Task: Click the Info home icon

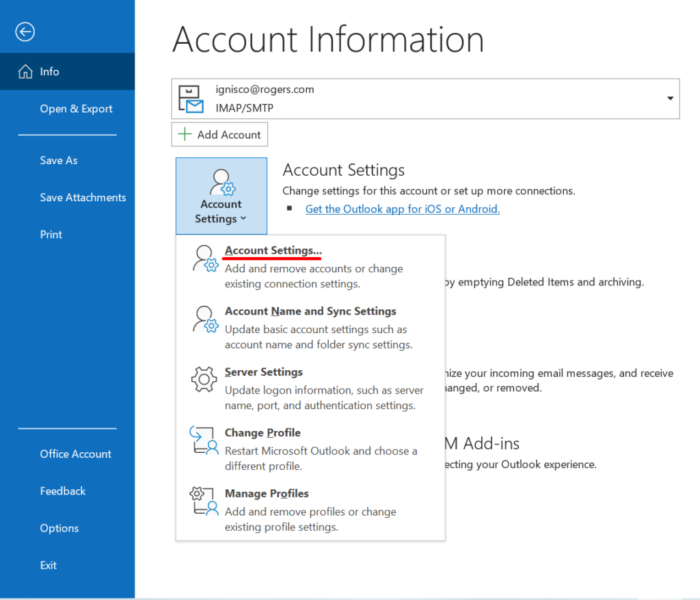Action: [25, 71]
